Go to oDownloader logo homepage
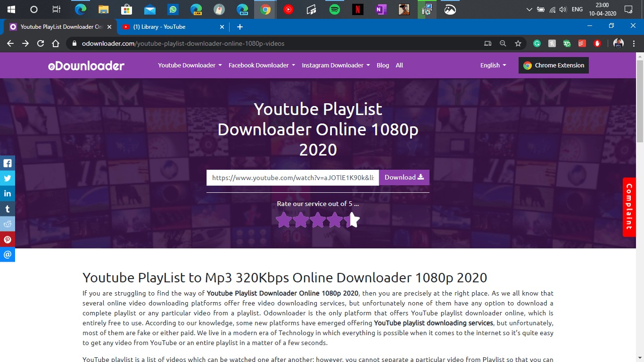The image size is (644, 362). 86,66
